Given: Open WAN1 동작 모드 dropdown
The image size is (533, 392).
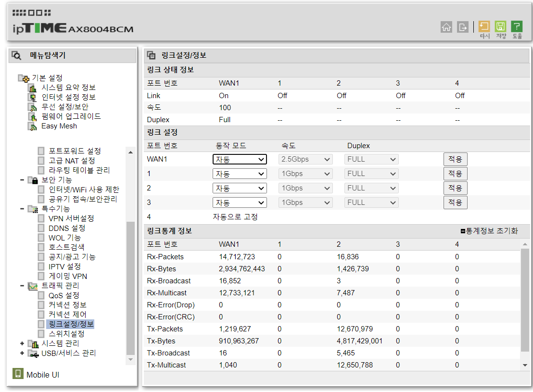Looking at the screenshot, I should pos(240,160).
